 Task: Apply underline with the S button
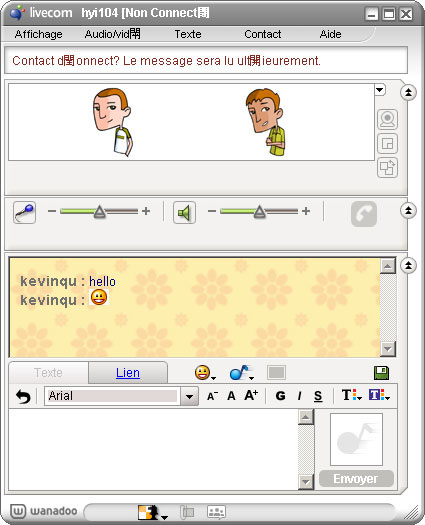click(318, 396)
